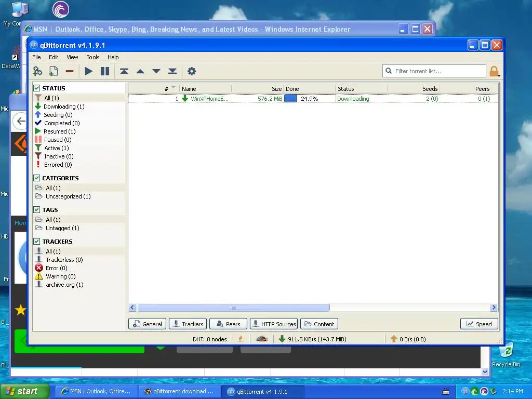Filter by Downloading (1) status
This screenshot has width=532, height=399.
[64, 107]
